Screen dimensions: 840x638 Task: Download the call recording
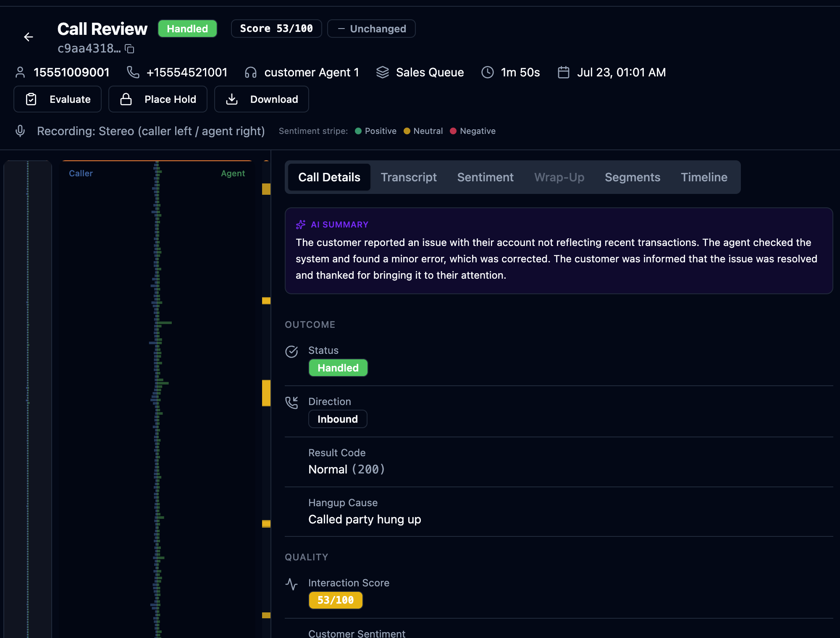[x=262, y=99]
